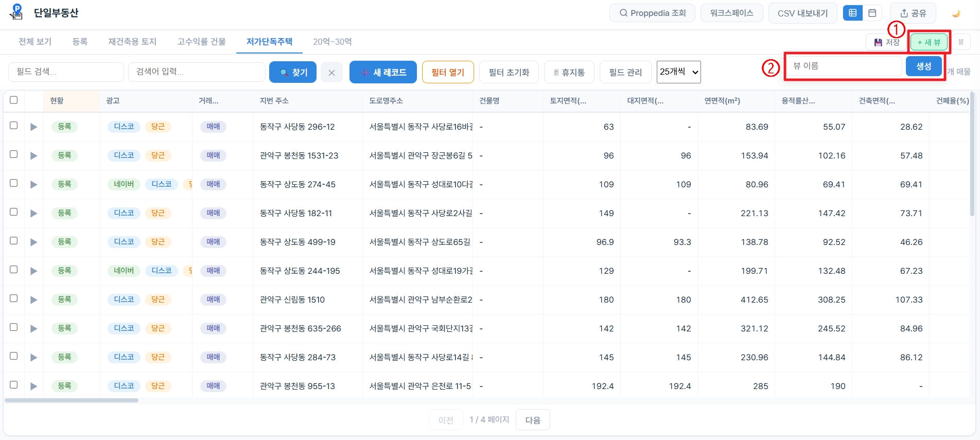This screenshot has width=980, height=440.
Task: Expand row 봉천동 955-13 triangle
Action: pyautogui.click(x=33, y=386)
